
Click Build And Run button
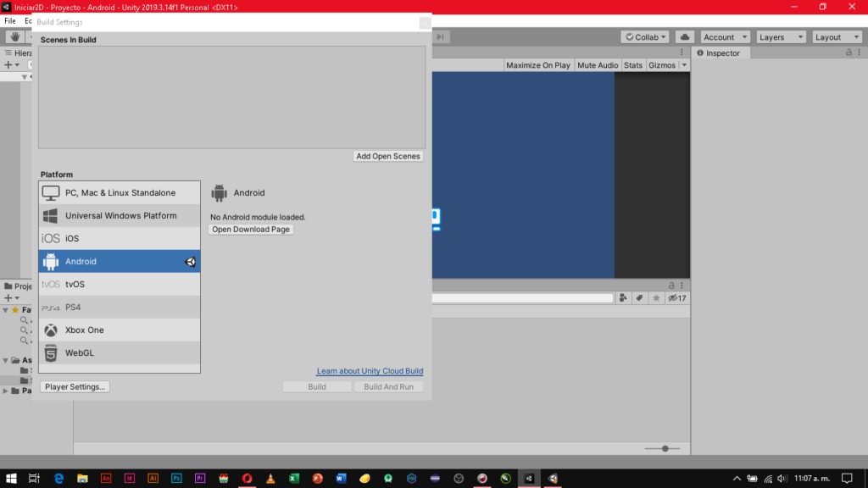[x=388, y=386]
